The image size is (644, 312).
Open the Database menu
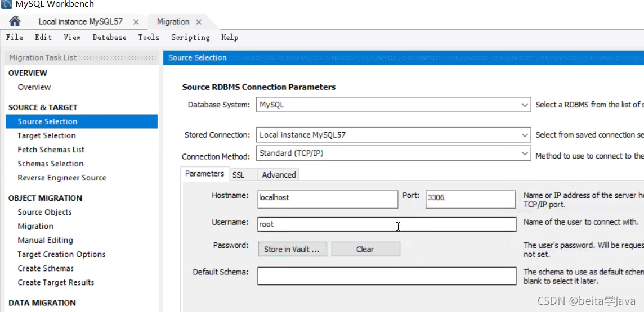point(109,37)
